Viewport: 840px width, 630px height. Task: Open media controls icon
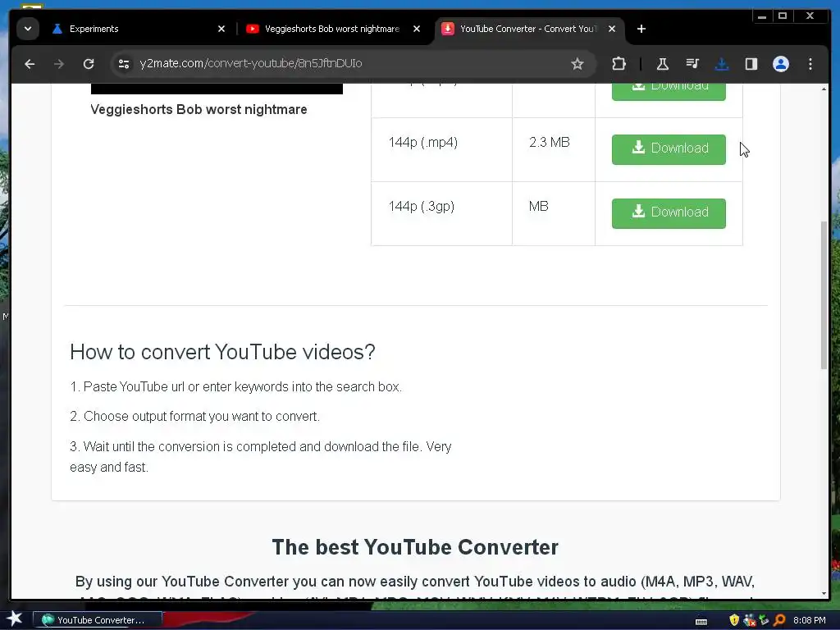tap(692, 64)
